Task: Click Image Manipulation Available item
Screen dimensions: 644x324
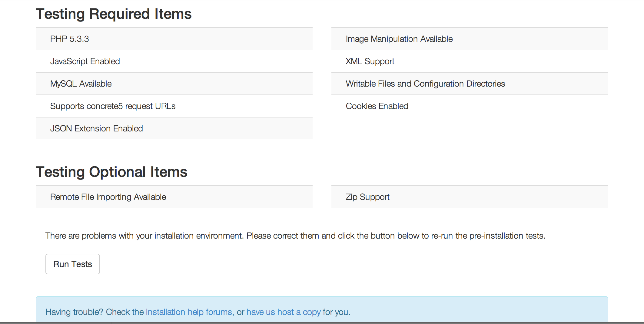Action: coord(470,39)
